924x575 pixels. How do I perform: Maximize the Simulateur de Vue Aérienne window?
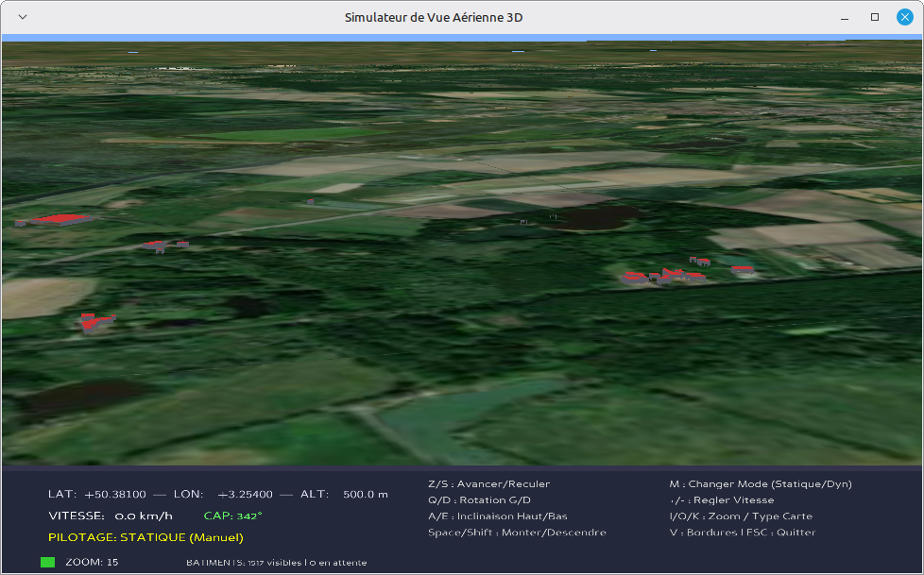pos(875,17)
